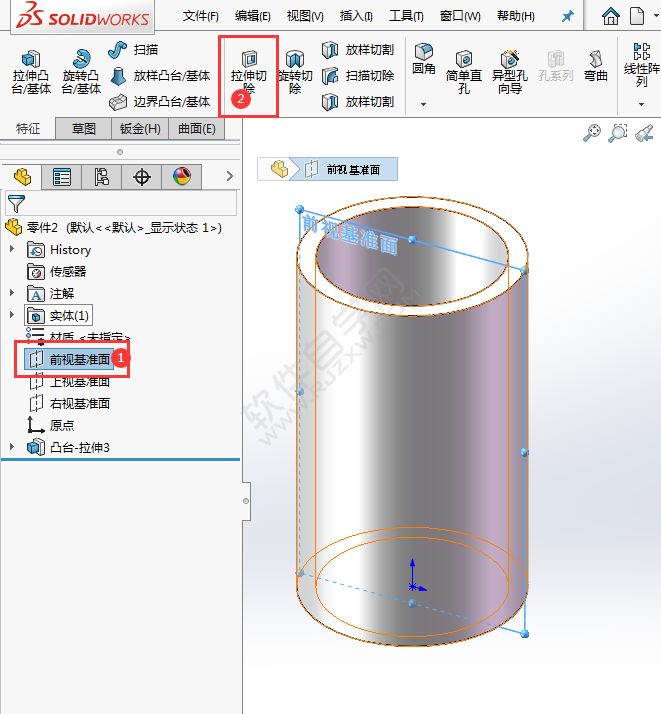Click part icon in viewport breadcrumb

coord(280,169)
